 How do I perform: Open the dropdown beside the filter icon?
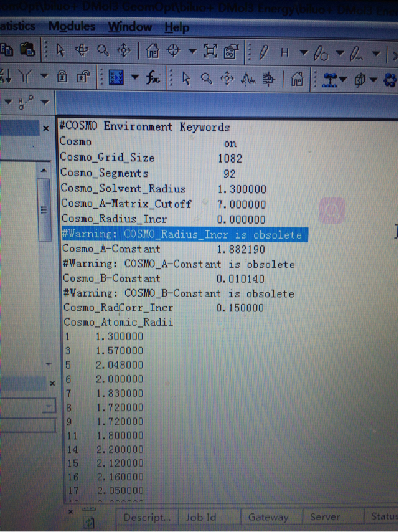click(x=44, y=75)
